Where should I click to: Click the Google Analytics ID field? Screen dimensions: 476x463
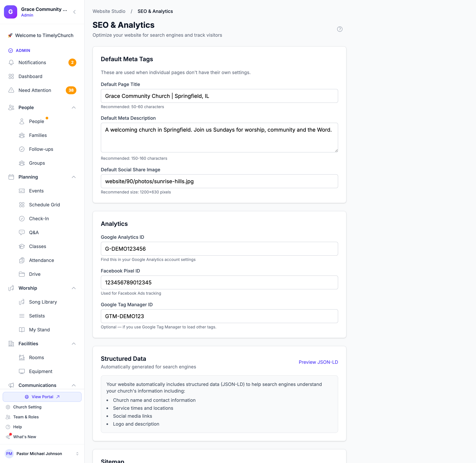click(x=219, y=249)
